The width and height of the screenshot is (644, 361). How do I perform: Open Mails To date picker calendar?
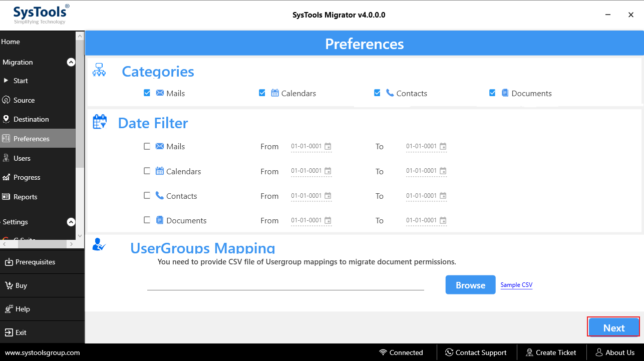[443, 146]
